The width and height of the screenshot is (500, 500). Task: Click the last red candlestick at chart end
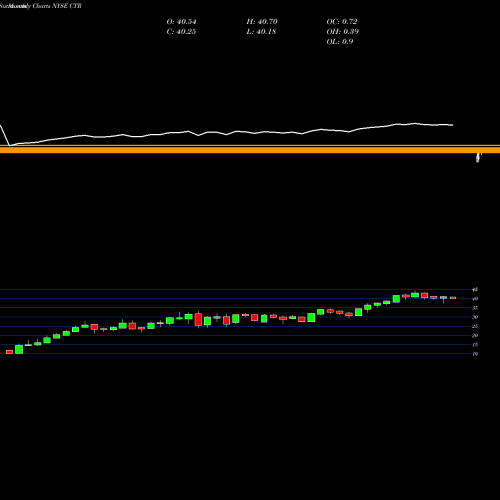(453, 298)
